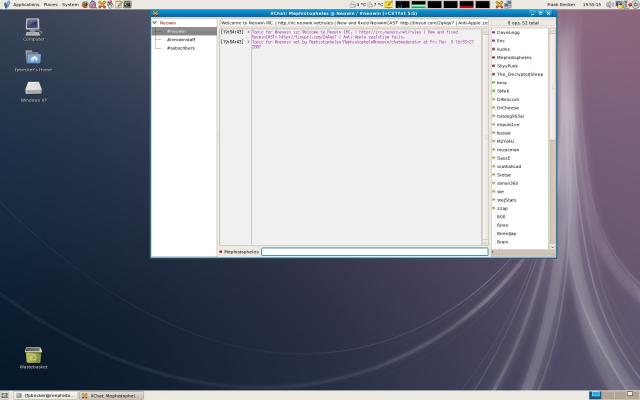The width and height of the screenshot is (640, 400).
Task: Click the GNOME foot icon at panel start
Action: (x=6, y=4)
